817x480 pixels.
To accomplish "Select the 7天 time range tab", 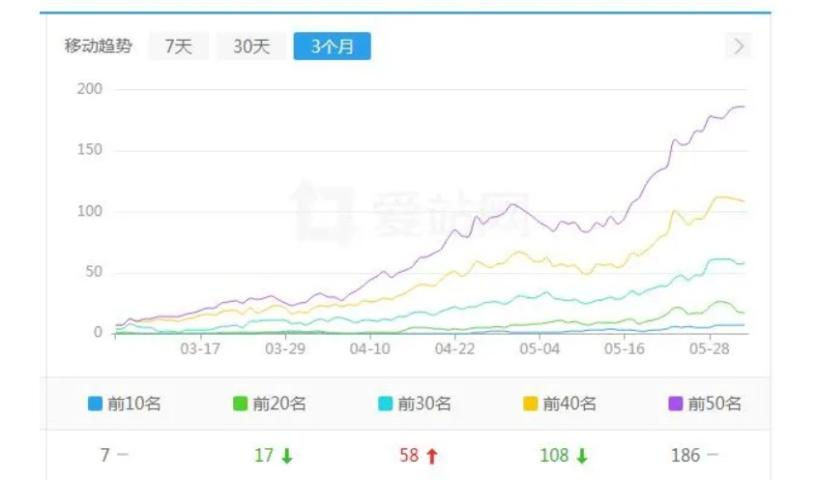I will point(178,46).
